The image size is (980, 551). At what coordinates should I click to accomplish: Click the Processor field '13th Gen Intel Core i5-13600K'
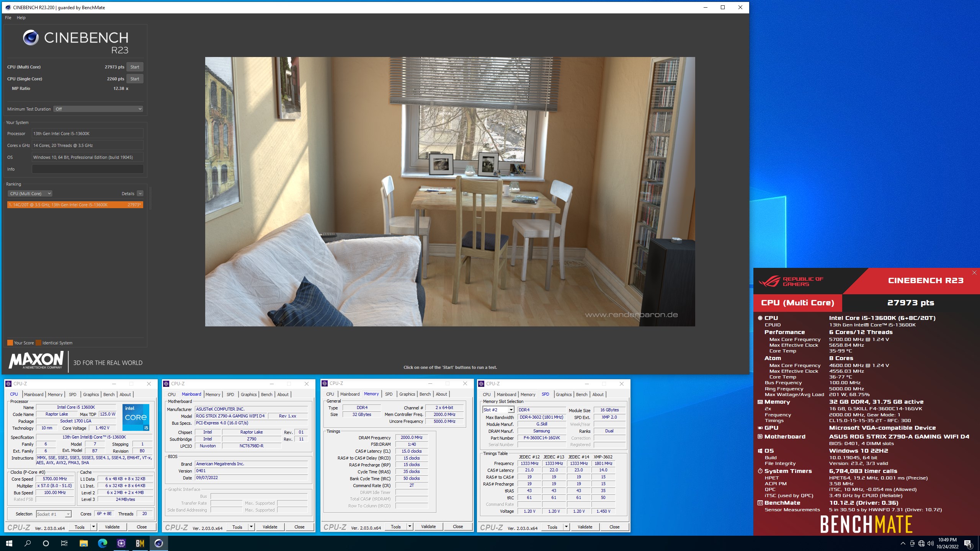tap(88, 134)
